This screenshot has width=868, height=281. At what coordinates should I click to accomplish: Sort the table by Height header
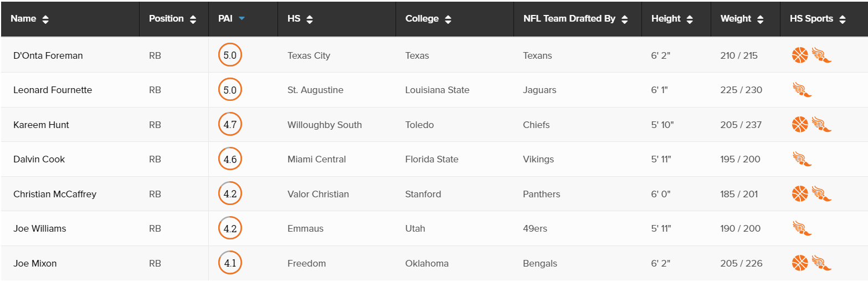(672, 19)
